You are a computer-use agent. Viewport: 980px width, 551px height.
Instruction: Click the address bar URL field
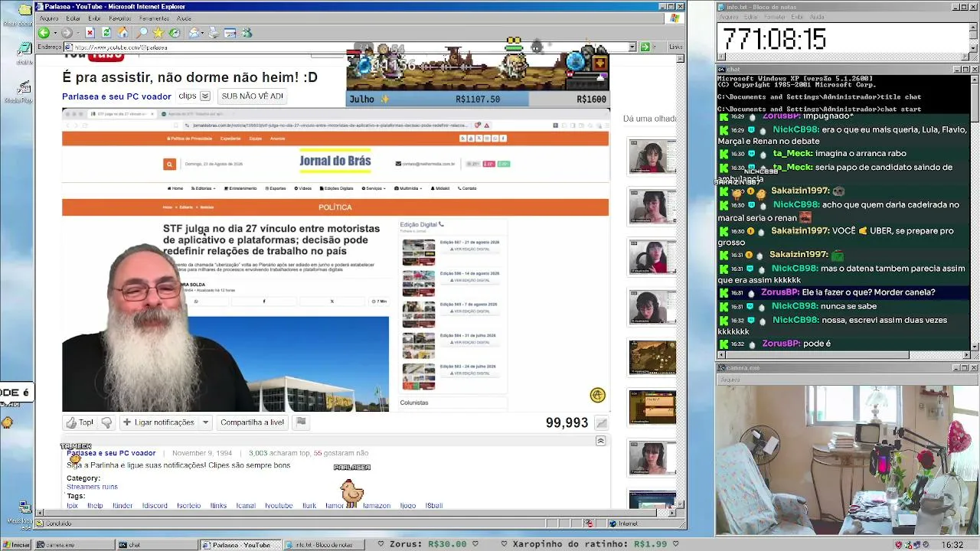pyautogui.click(x=350, y=47)
